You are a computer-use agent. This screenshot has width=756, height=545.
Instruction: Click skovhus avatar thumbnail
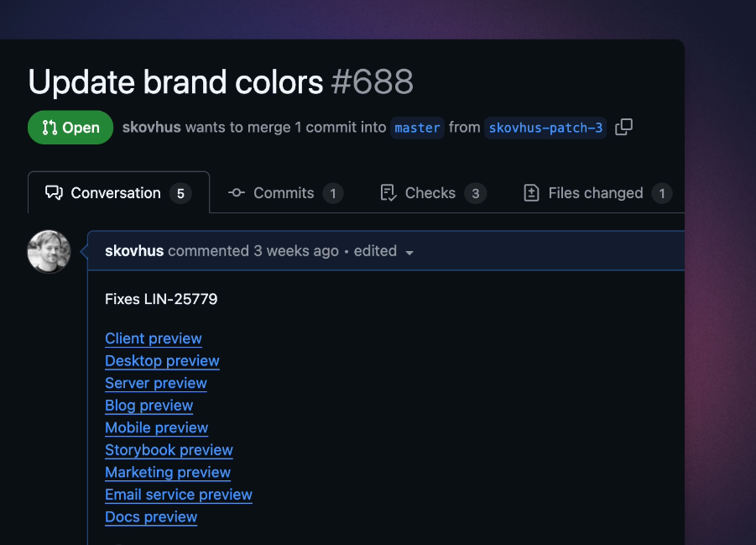49,251
